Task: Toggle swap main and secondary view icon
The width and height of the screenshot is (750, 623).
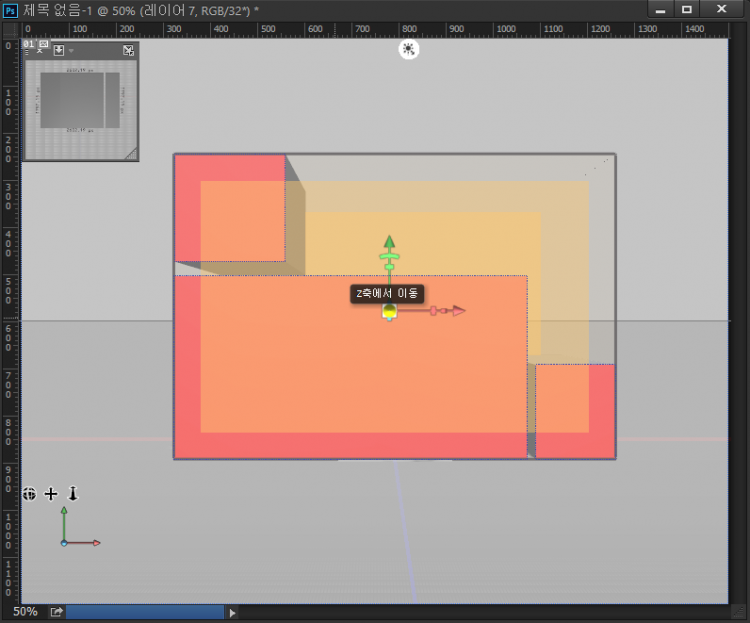Action: pos(128,50)
